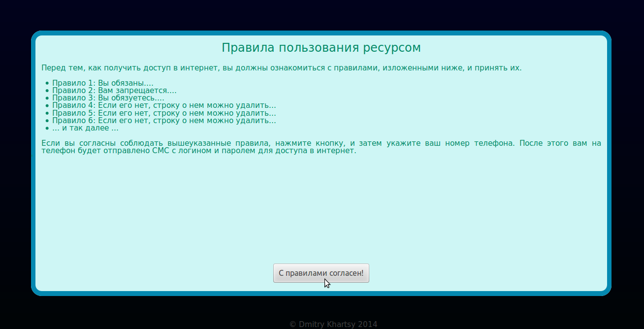Click the heading "Правила пользования ресурсом"
The width and height of the screenshot is (644, 329).
(321, 48)
